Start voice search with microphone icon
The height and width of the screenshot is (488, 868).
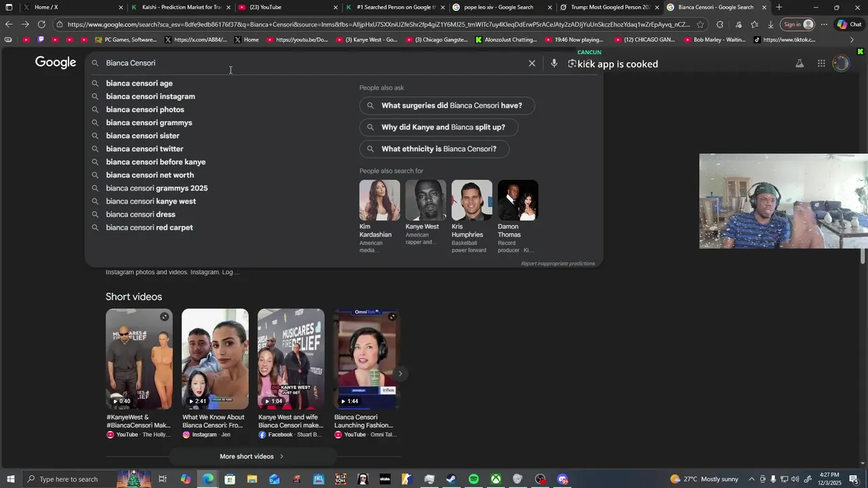554,63
